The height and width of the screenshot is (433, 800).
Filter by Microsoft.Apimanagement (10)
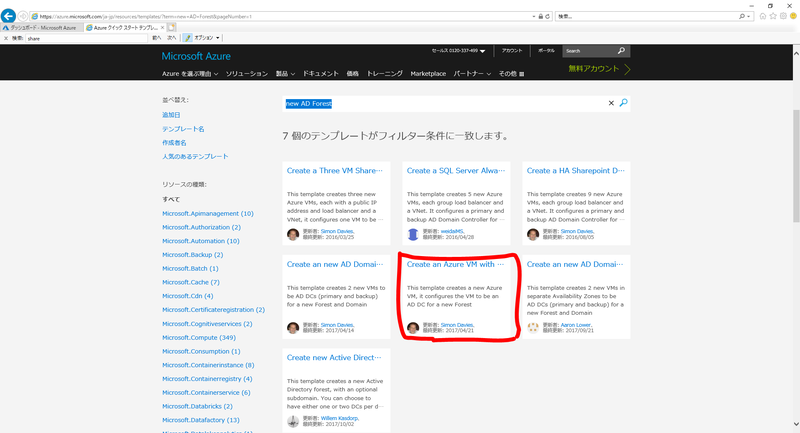[208, 214]
